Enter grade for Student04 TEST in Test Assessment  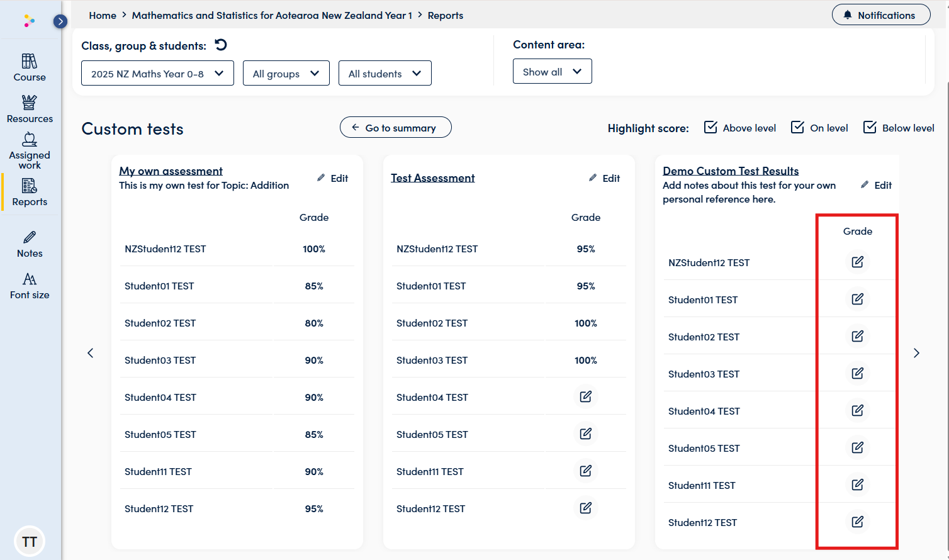point(586,396)
